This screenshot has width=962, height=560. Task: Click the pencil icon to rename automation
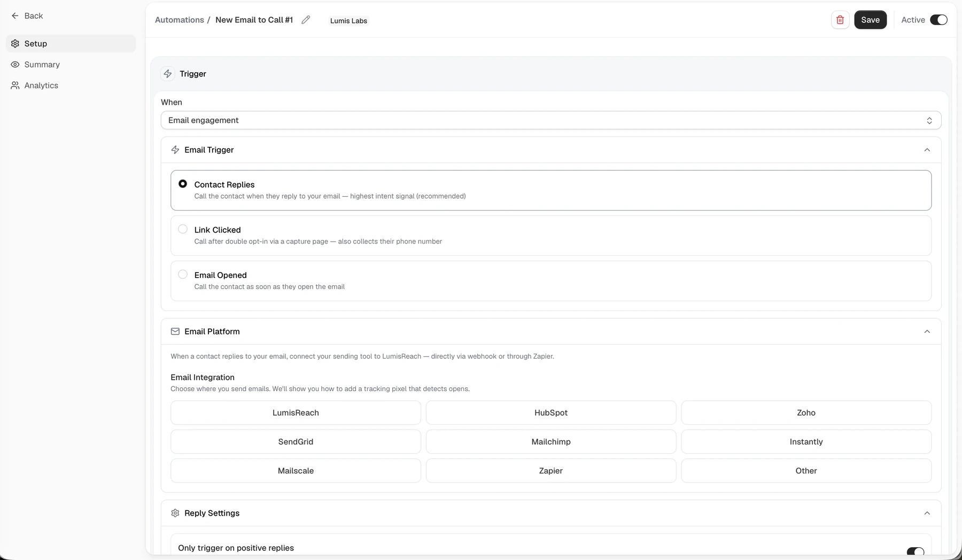pos(306,20)
